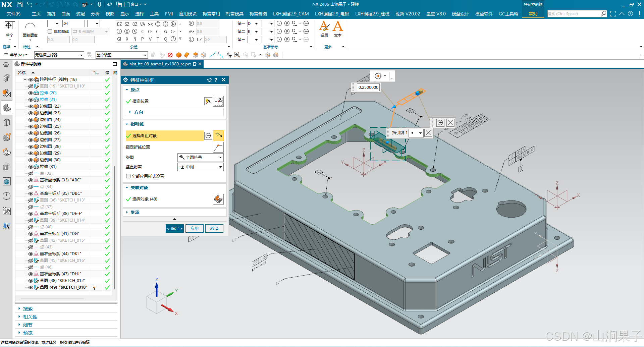The height and width of the screenshot is (347, 644).
Task: Open the 竖直附着 中间 dropdown
Action: coord(200,167)
